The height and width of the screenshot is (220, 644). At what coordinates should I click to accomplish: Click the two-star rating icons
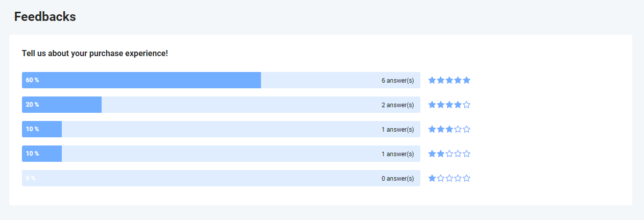(449, 154)
